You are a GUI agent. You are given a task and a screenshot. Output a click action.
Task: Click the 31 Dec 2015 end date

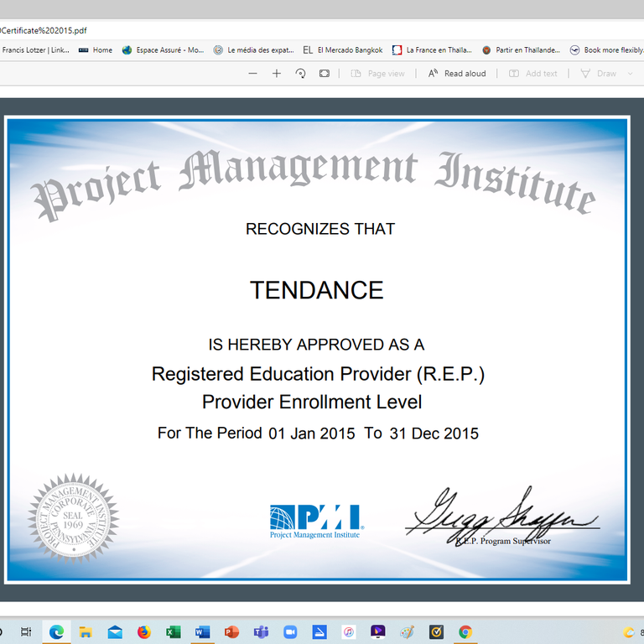[x=434, y=434]
